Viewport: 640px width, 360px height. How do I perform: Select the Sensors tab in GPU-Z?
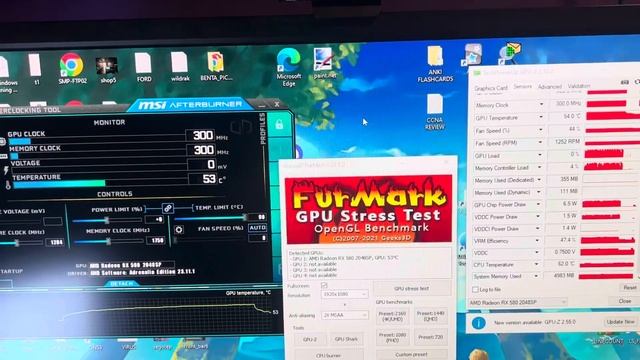pos(522,87)
